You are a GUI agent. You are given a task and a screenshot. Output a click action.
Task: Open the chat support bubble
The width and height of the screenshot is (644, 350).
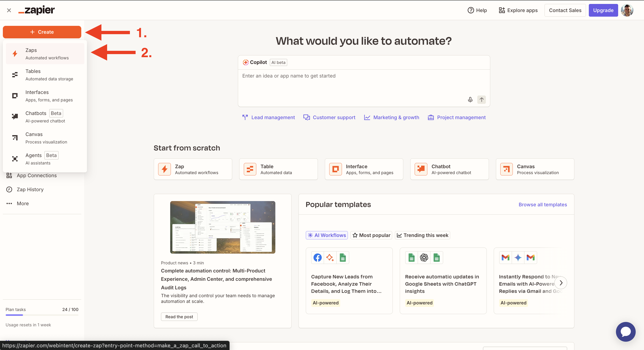[626, 332]
